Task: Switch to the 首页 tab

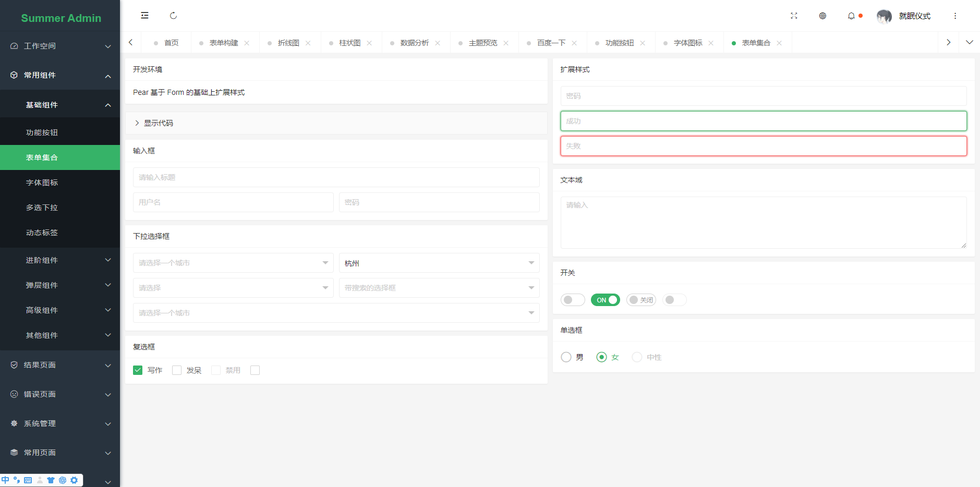Action: click(171, 42)
